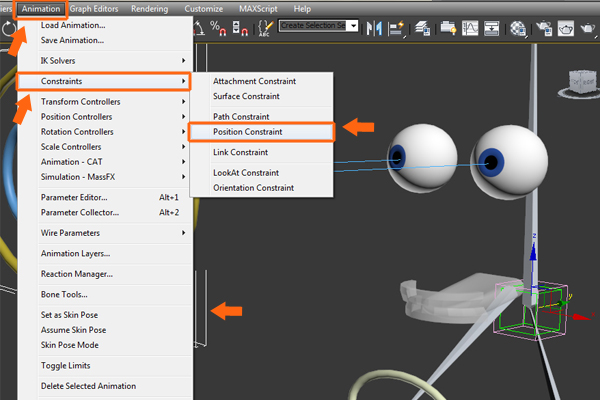Open the Layer Manager icon
This screenshot has width=600, height=400.
point(422,28)
